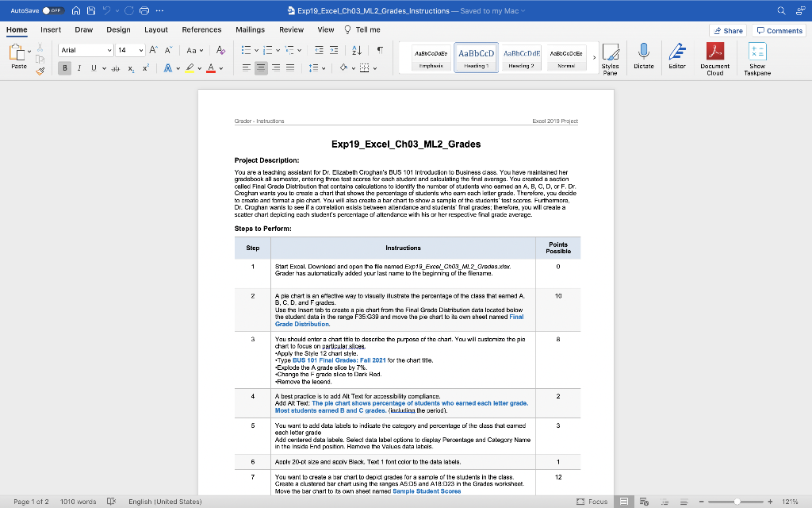This screenshot has width=812, height=508.
Task: Click the Redo icon in title bar
Action: tap(129, 10)
